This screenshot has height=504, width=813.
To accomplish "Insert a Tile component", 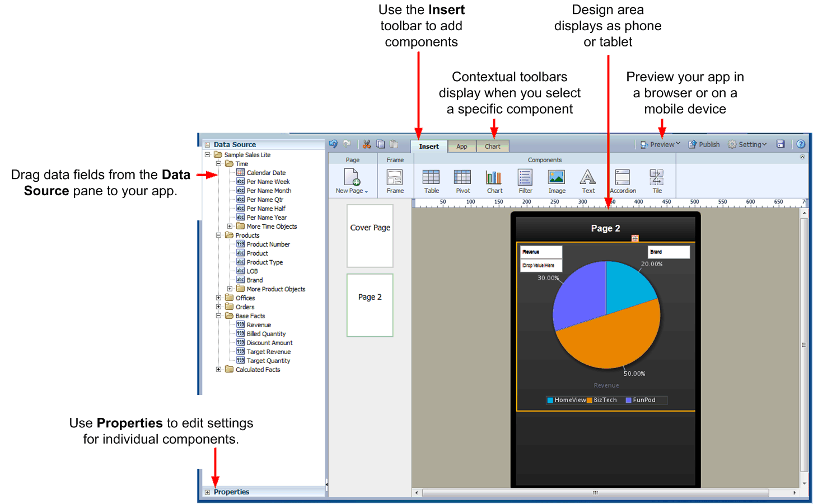I will tap(657, 181).
